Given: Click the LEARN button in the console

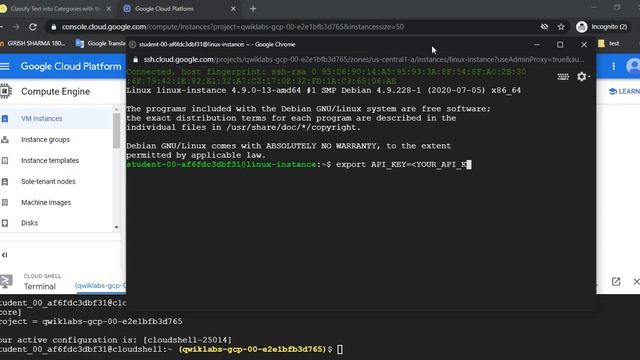Looking at the screenshot, I should click(x=624, y=91).
